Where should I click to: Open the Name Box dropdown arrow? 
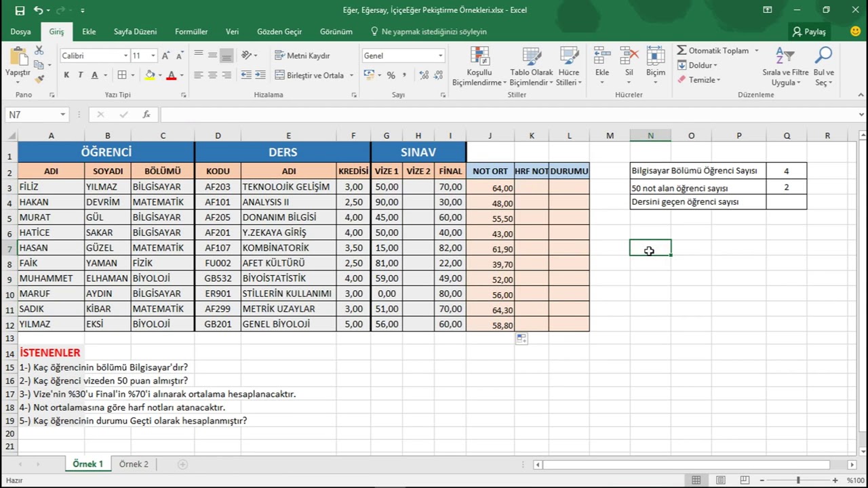coord(62,115)
